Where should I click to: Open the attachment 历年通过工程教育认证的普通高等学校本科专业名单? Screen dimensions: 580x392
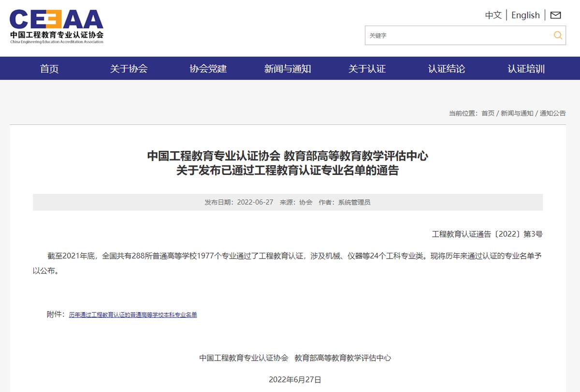[133, 314]
